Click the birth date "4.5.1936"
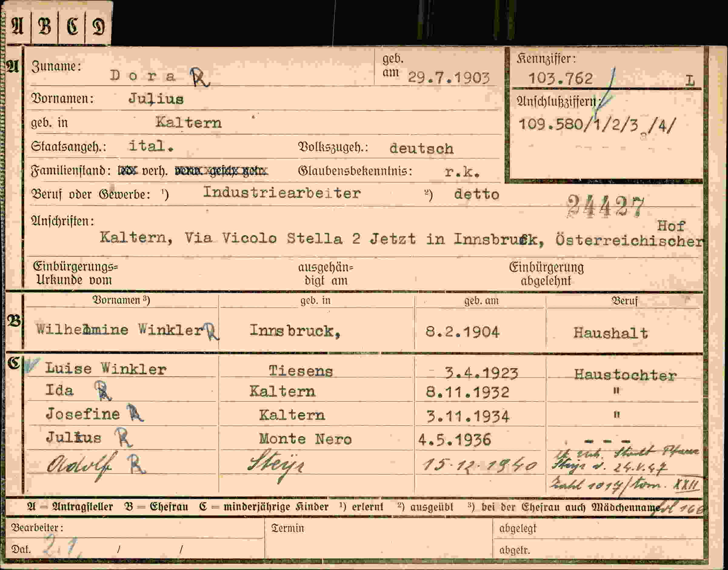The image size is (728, 570). point(454,440)
